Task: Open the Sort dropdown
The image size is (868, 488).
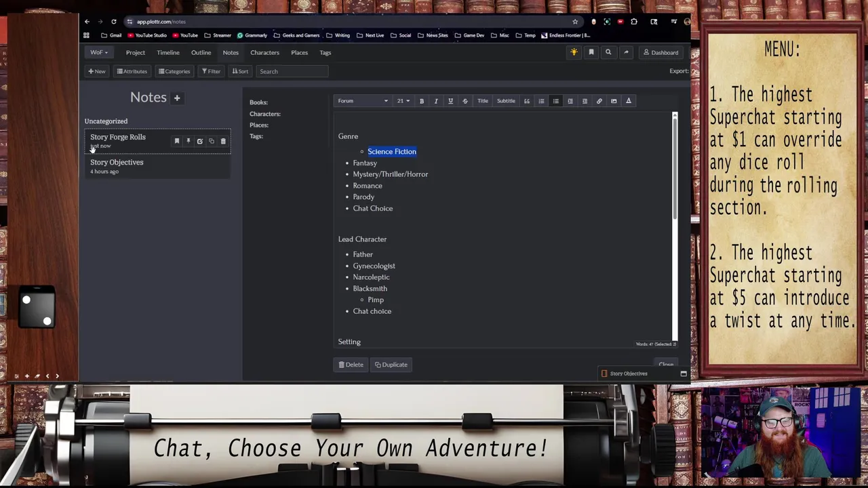Action: [x=240, y=71]
